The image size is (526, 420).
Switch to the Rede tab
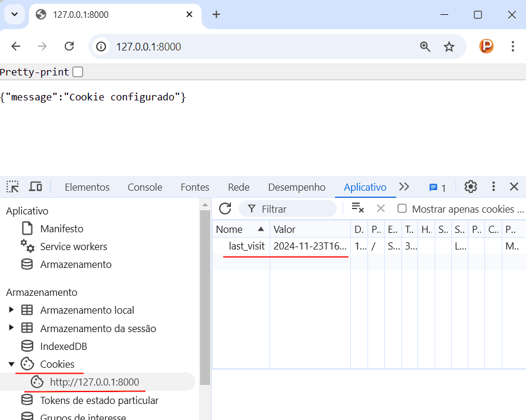tap(239, 187)
